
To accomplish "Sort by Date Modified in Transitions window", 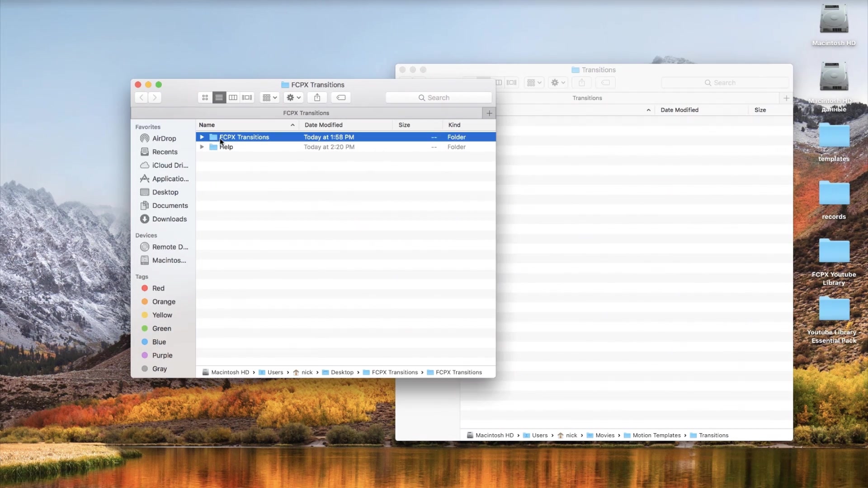I will (x=702, y=110).
